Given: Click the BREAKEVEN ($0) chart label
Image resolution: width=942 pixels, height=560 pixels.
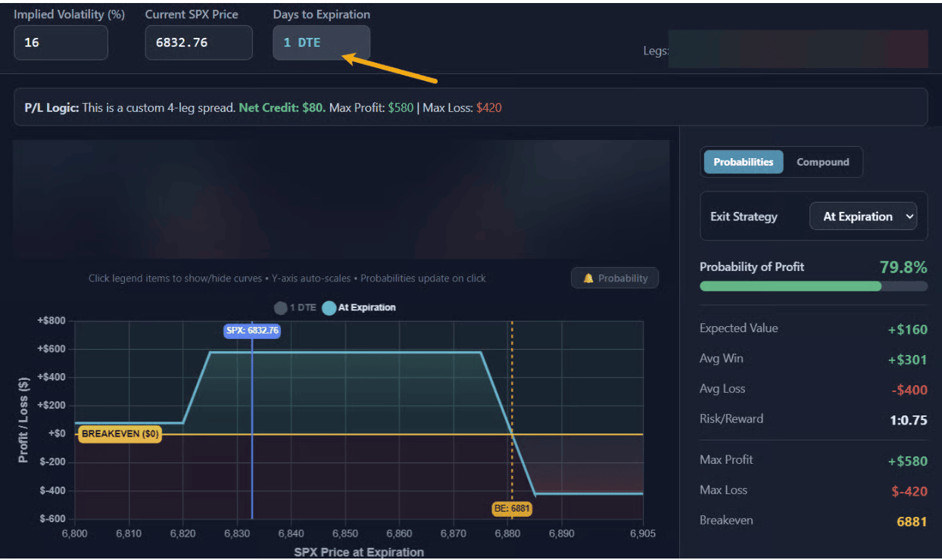Looking at the screenshot, I should click(120, 434).
